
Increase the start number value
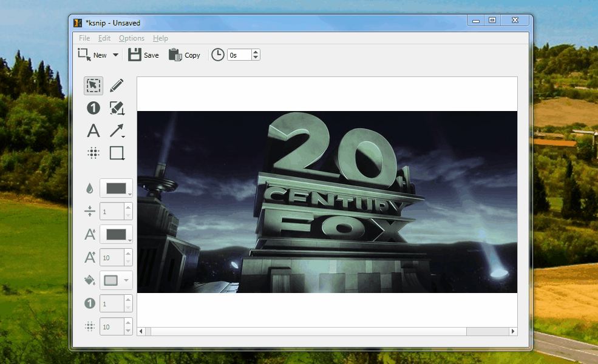click(x=128, y=299)
